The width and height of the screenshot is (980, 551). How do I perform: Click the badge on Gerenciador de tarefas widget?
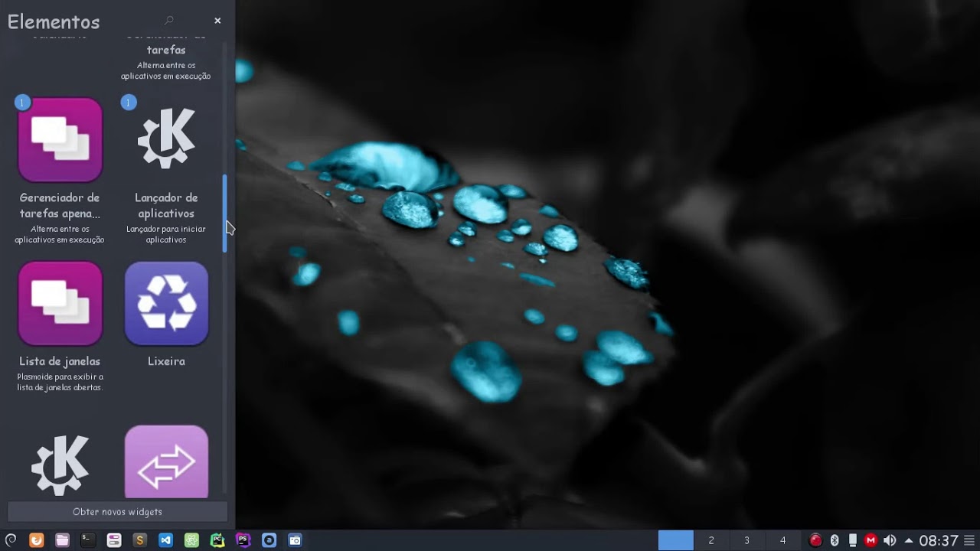(x=23, y=103)
